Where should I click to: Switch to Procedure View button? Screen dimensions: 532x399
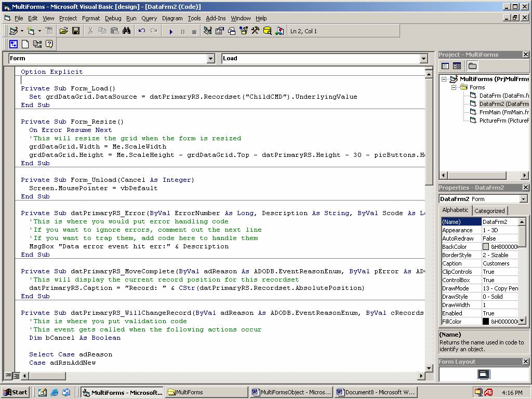coord(9,376)
